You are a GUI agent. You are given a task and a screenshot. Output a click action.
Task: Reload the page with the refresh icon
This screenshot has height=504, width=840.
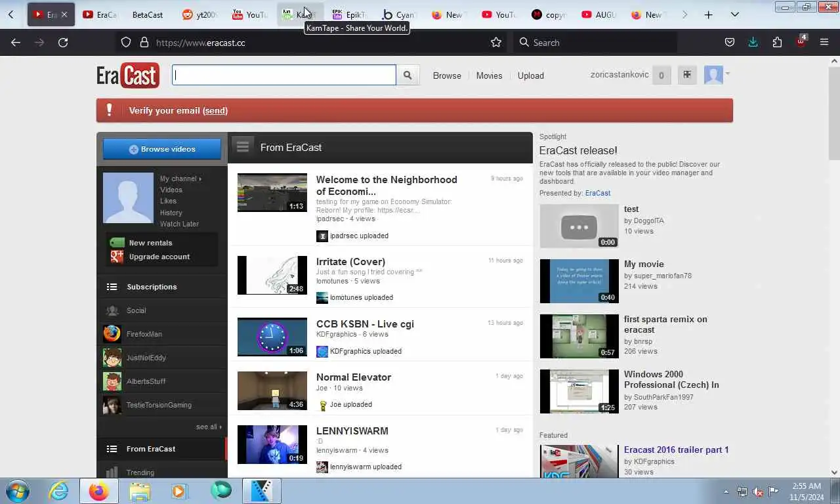(63, 42)
